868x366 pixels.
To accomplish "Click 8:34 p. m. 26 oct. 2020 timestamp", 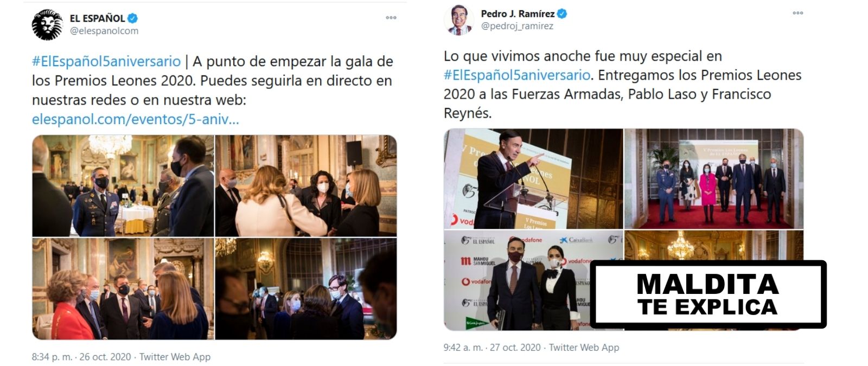I will 81,357.
